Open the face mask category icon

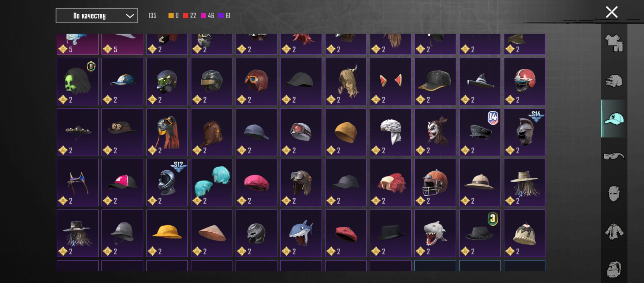614,194
